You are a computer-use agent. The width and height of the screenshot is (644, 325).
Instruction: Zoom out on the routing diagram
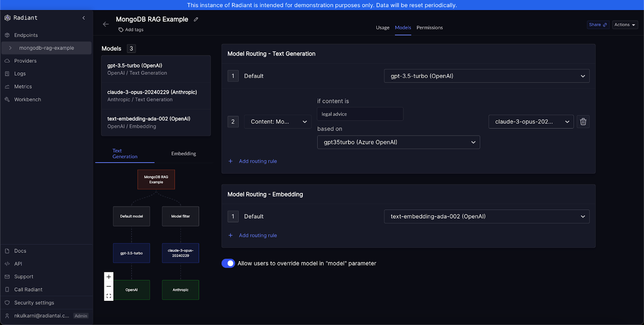coord(109,286)
